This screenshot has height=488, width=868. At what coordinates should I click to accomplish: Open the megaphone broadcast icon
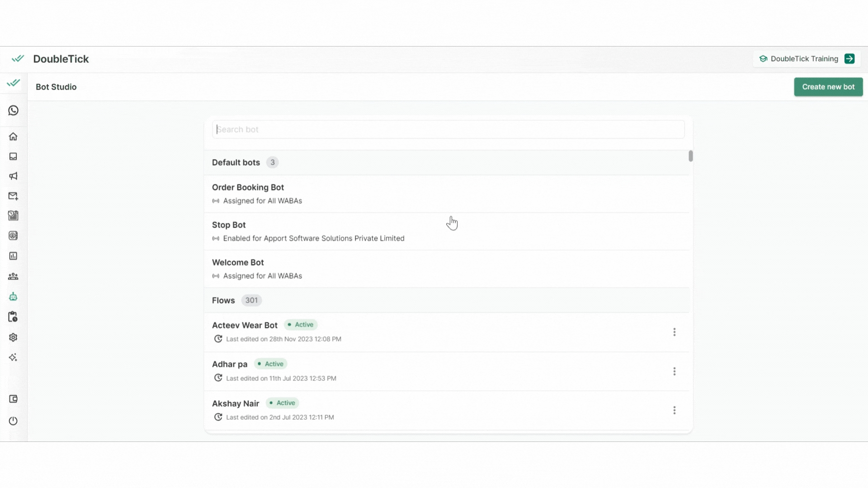(13, 176)
